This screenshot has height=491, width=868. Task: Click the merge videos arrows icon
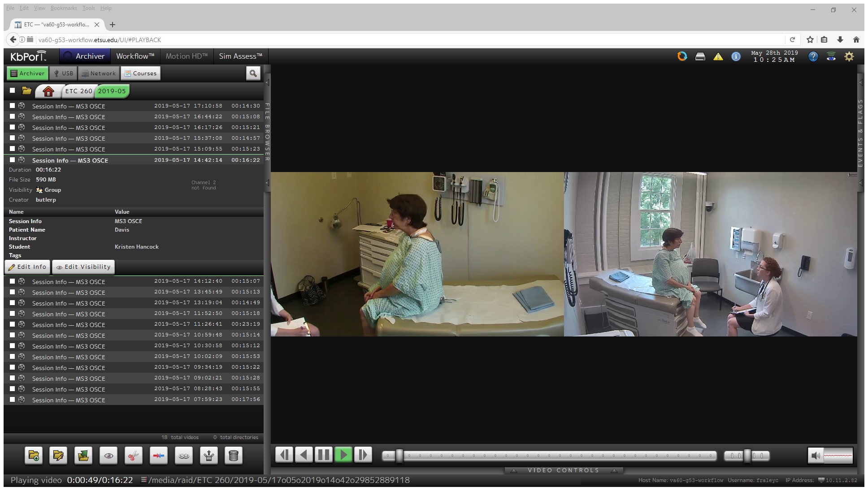(159, 456)
